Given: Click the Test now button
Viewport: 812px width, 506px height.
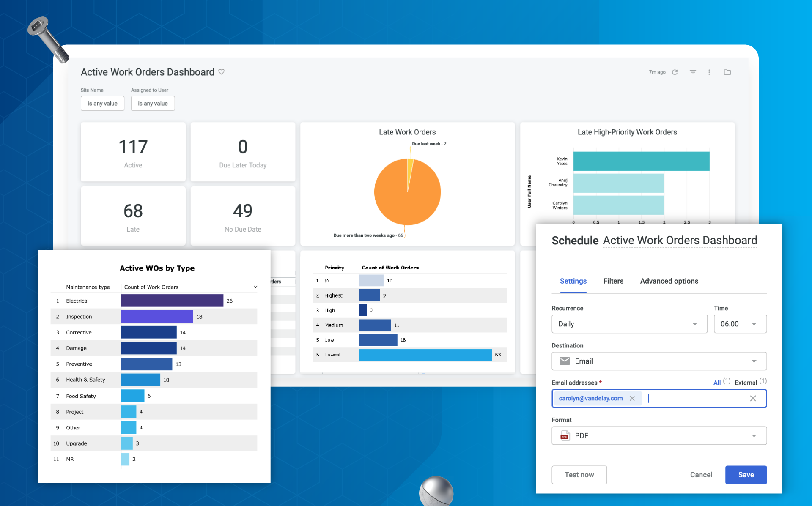Looking at the screenshot, I should 579,475.
